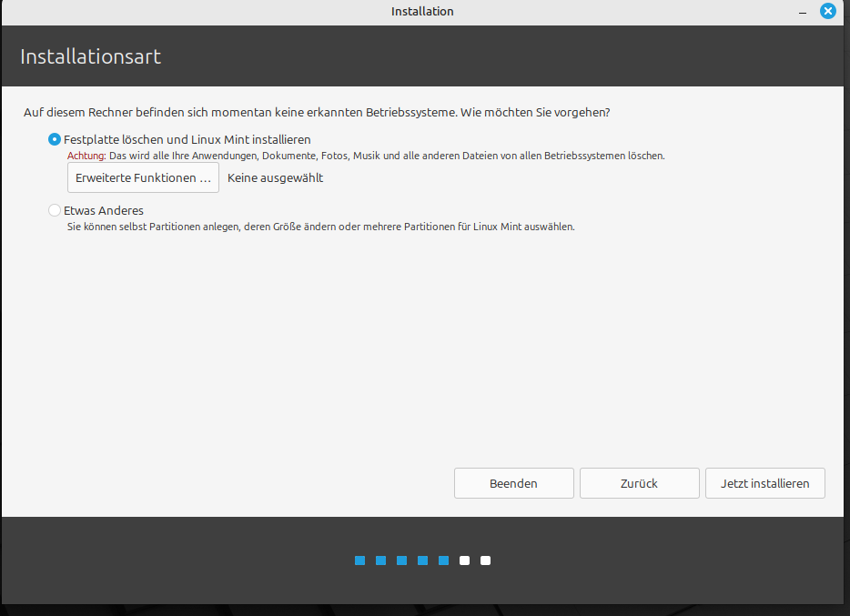Click the 'Installation' window title
The height and width of the screenshot is (616, 850).
pos(422,12)
